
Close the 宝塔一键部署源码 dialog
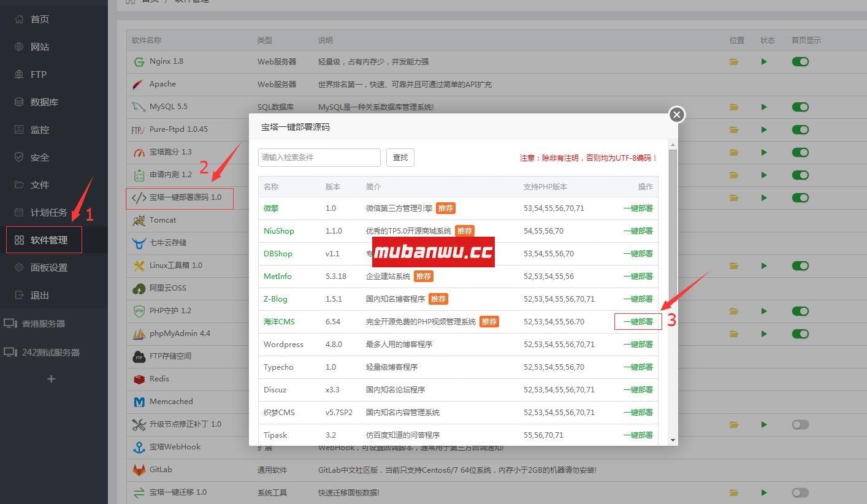click(x=676, y=115)
